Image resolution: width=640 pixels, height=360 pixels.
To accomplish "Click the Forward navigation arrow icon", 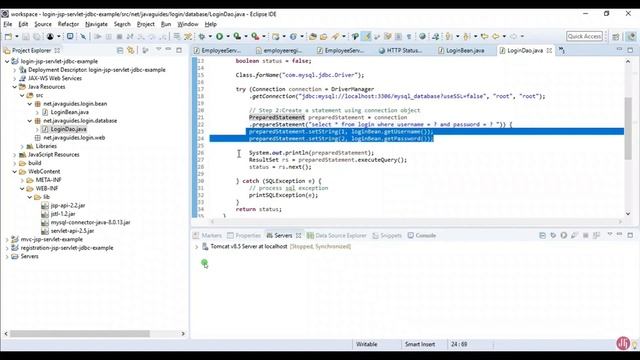I will click(x=513, y=36).
